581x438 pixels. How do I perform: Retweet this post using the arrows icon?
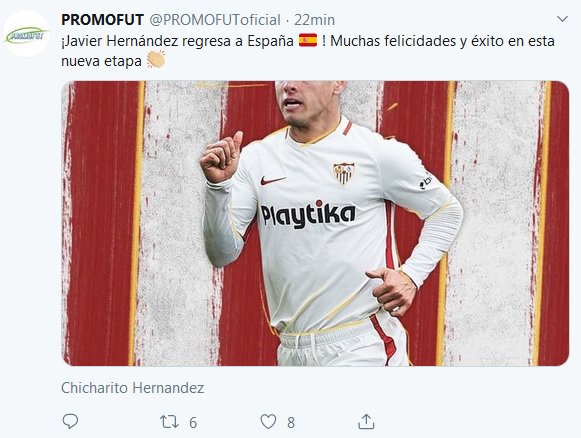pos(169,422)
